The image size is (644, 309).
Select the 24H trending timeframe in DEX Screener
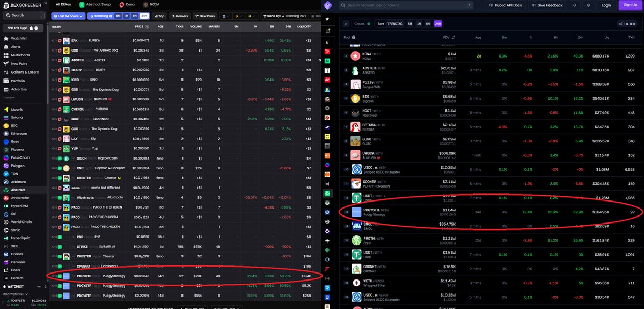(144, 16)
